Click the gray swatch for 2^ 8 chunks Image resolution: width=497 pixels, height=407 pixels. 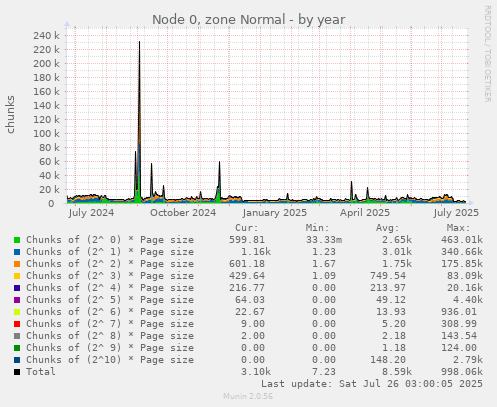click(x=17, y=336)
